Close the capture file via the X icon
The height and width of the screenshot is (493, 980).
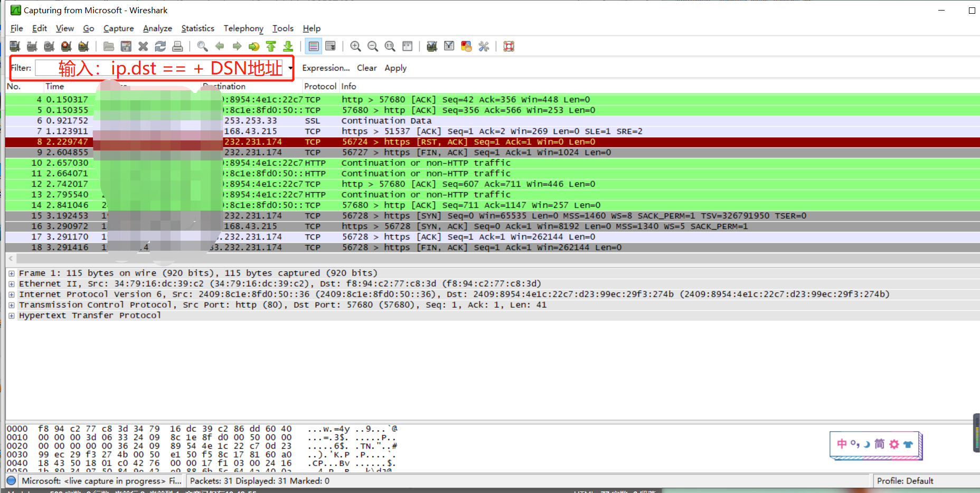pyautogui.click(x=143, y=46)
